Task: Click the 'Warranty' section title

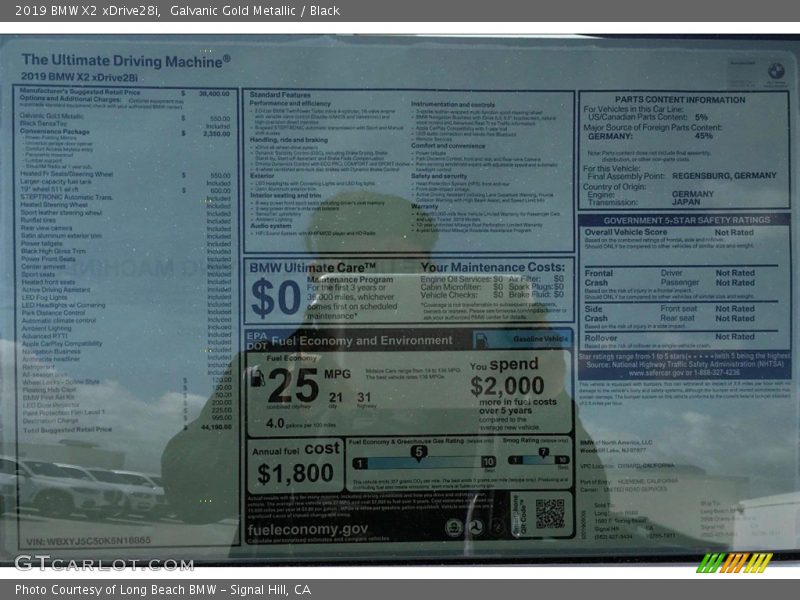Action: pos(424,207)
